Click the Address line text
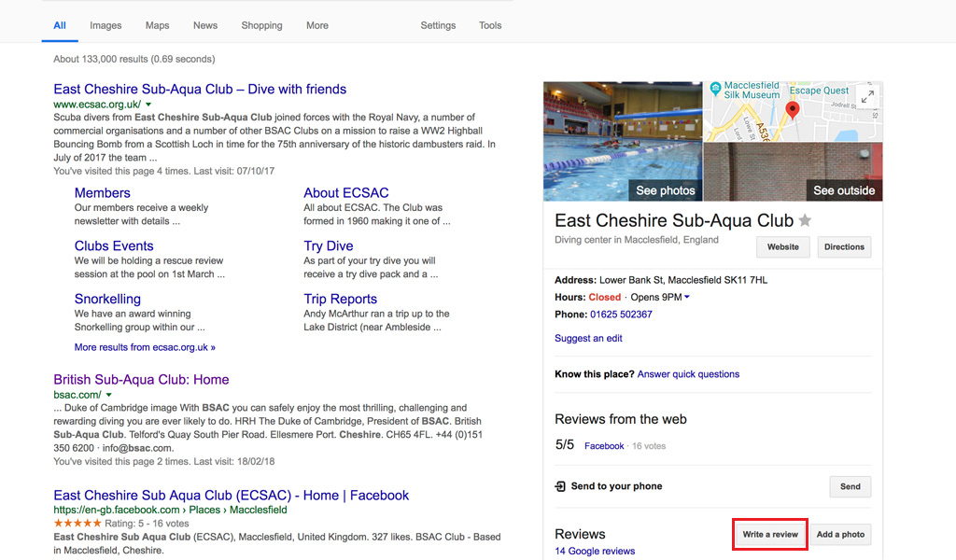The width and height of the screenshot is (956, 560). [661, 280]
